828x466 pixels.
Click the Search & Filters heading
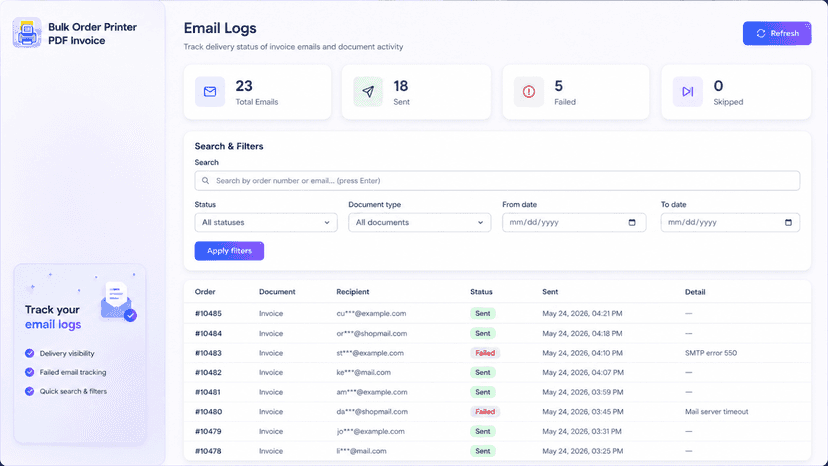(x=229, y=146)
